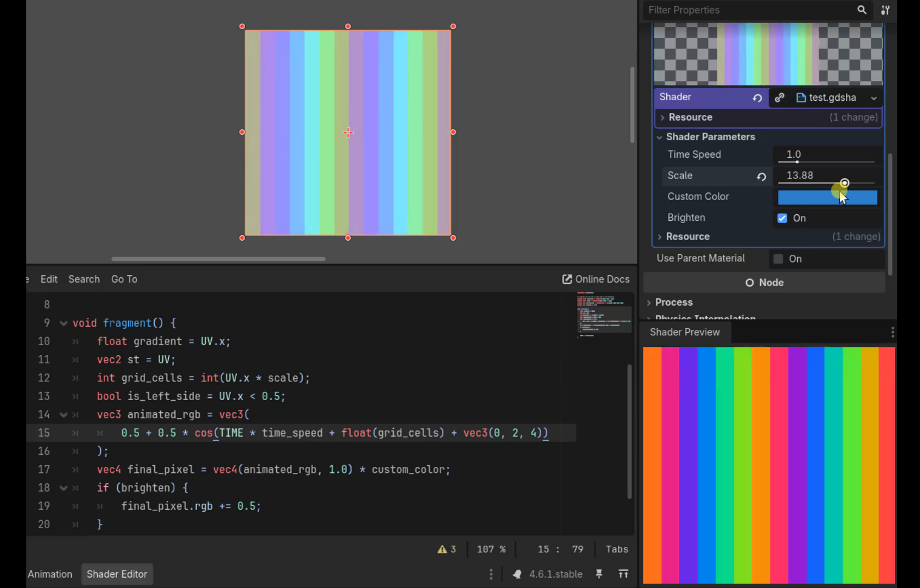Expand the Process section

[x=649, y=302]
